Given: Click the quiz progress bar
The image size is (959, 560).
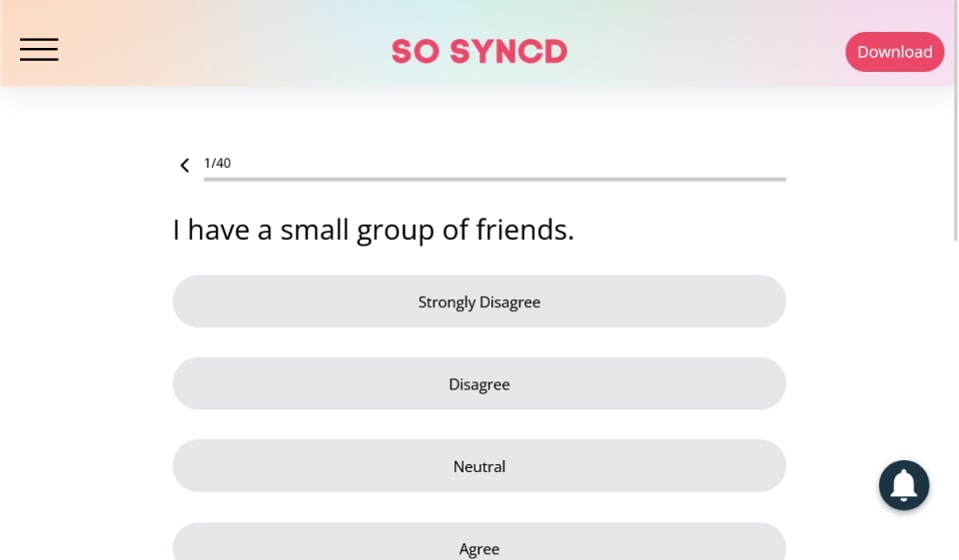Looking at the screenshot, I should [x=494, y=180].
